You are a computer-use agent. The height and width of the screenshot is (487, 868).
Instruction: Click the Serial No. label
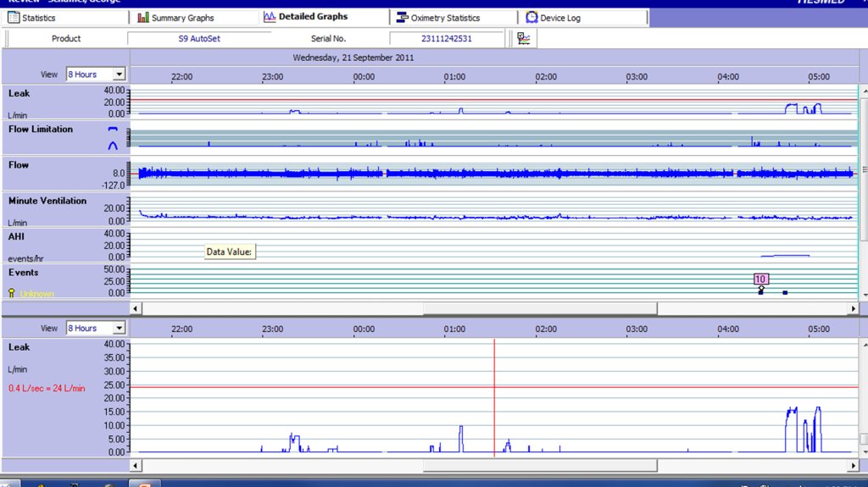click(x=328, y=39)
